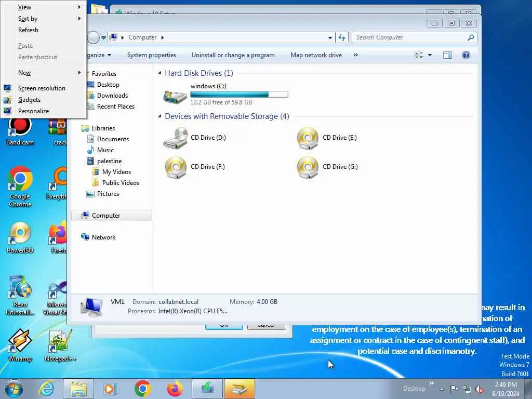Choose Personalize from context menu
This screenshot has height=399, width=532.
[x=44, y=111]
